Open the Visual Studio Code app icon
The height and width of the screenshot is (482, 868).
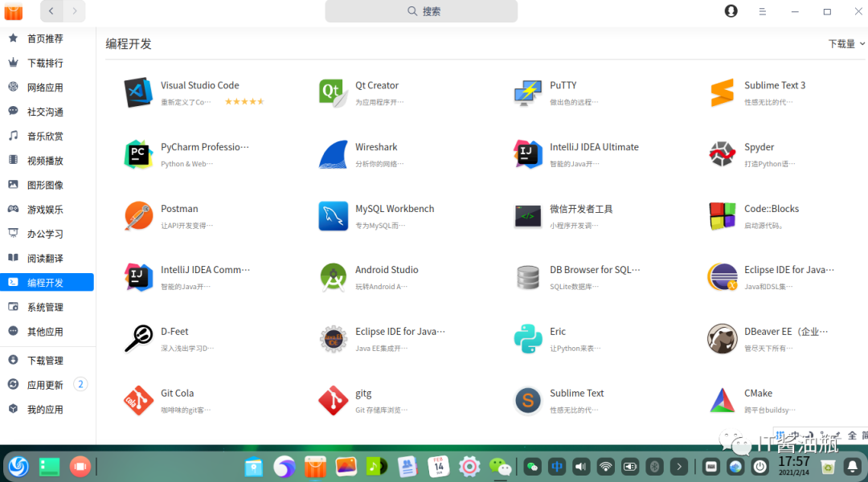[138, 92]
